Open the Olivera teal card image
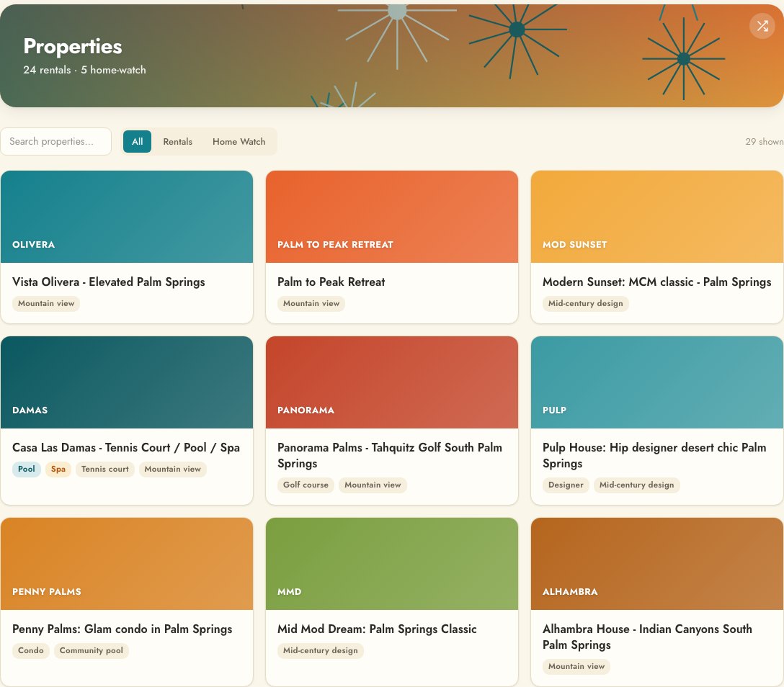This screenshot has width=784, height=687. (127, 217)
